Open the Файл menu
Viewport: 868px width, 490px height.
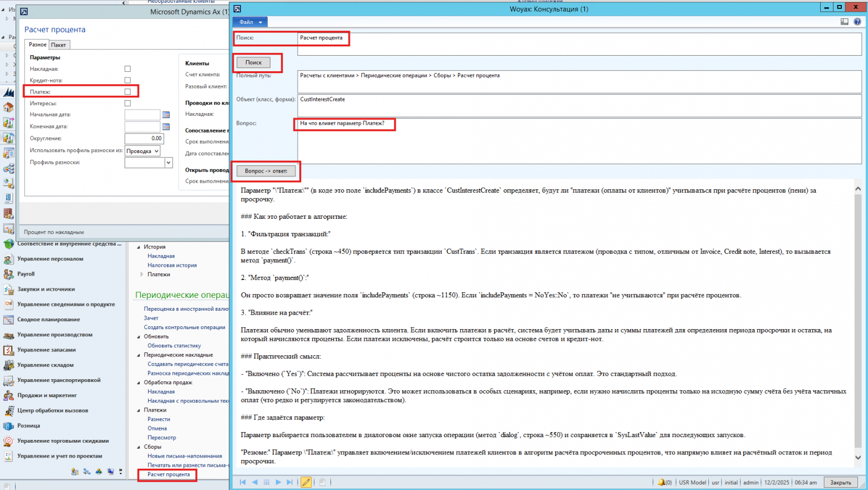pyautogui.click(x=250, y=22)
